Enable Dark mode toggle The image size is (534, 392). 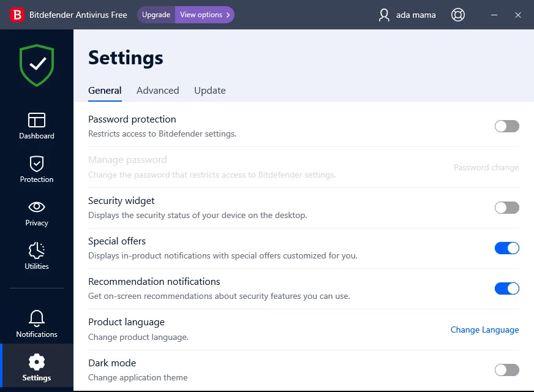click(506, 370)
